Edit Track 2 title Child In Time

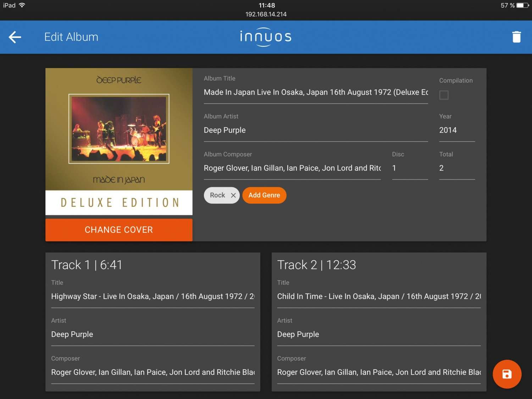coord(379,297)
